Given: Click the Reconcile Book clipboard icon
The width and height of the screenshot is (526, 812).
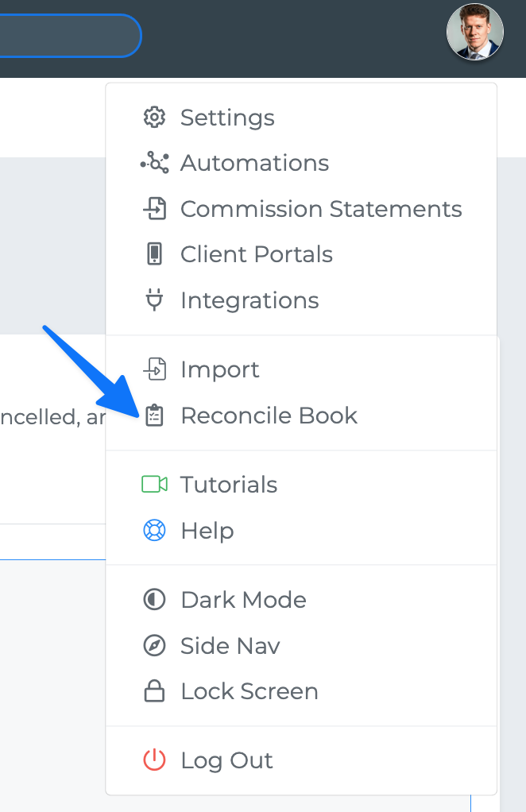Looking at the screenshot, I should point(154,416).
